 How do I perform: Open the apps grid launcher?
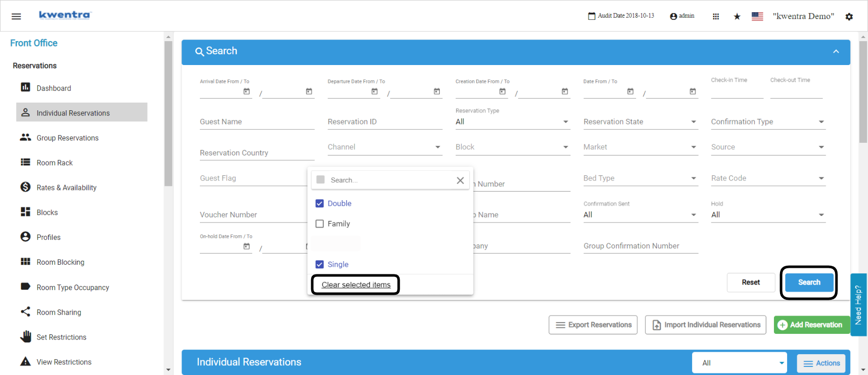(716, 16)
